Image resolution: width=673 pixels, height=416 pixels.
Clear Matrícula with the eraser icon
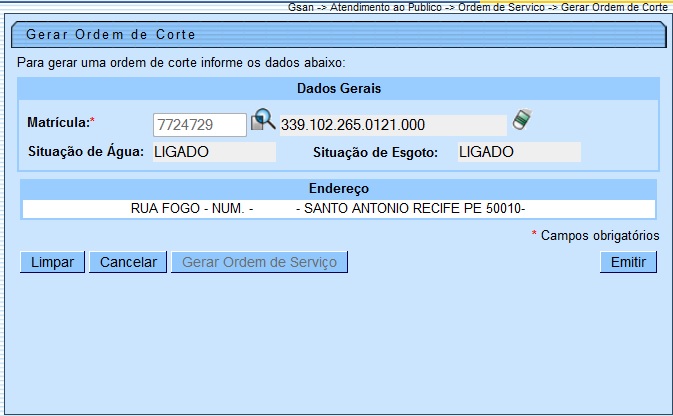click(x=522, y=119)
